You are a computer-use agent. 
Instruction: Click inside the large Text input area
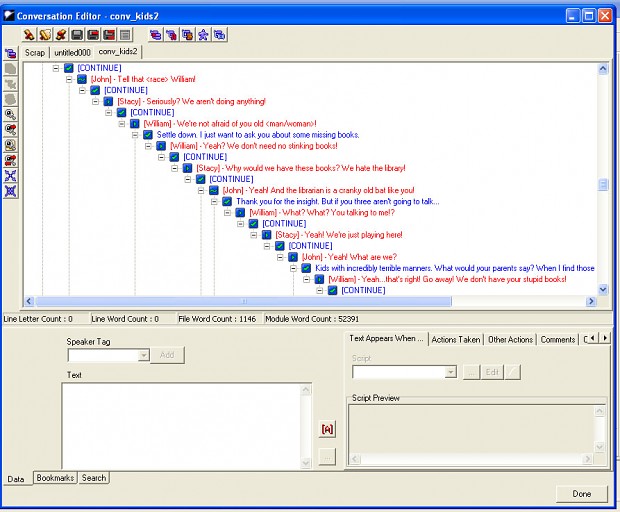[x=182, y=426]
